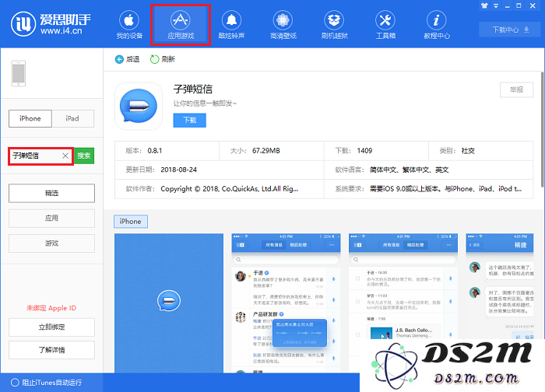Download the 子弹短信 app with 下载

pyautogui.click(x=190, y=120)
